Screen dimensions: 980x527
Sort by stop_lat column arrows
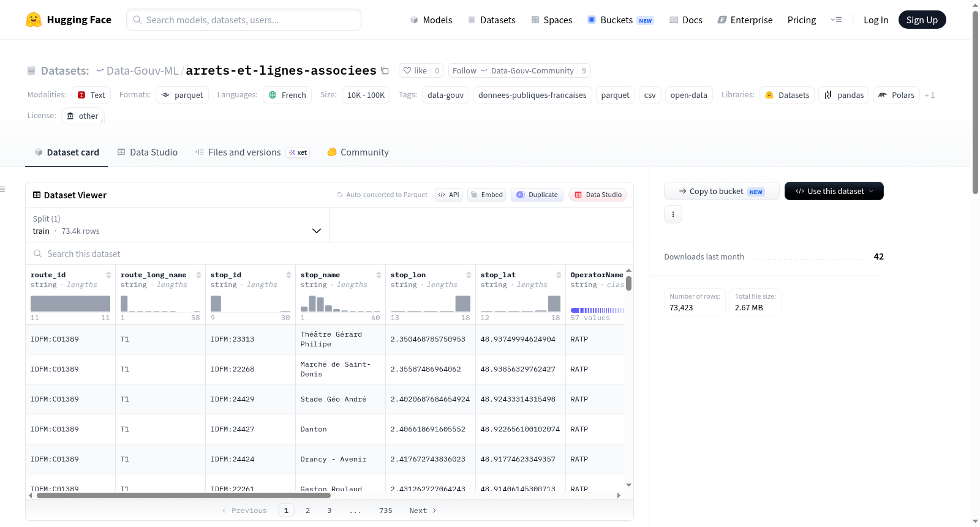pos(559,275)
